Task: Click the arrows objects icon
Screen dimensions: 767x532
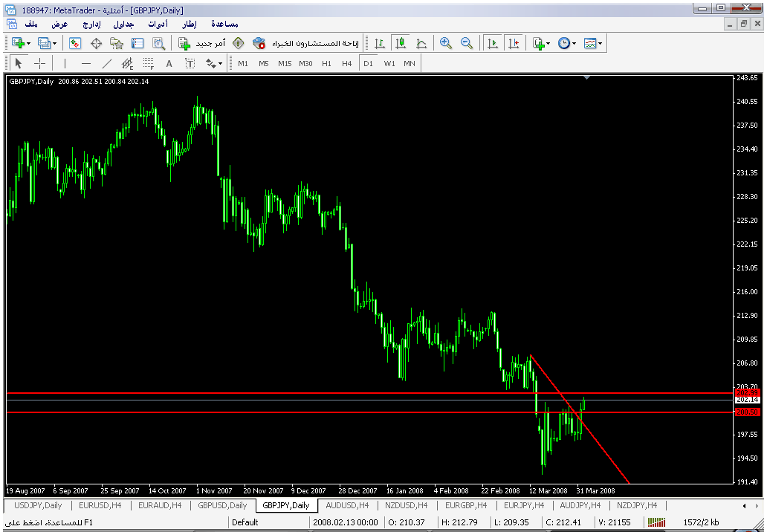Action: pos(210,64)
